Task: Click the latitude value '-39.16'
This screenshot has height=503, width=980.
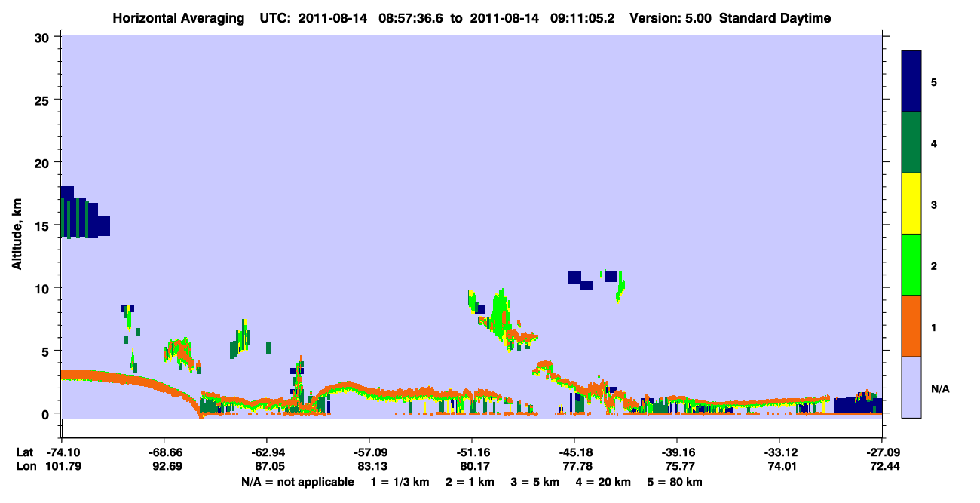Action: [x=677, y=452]
